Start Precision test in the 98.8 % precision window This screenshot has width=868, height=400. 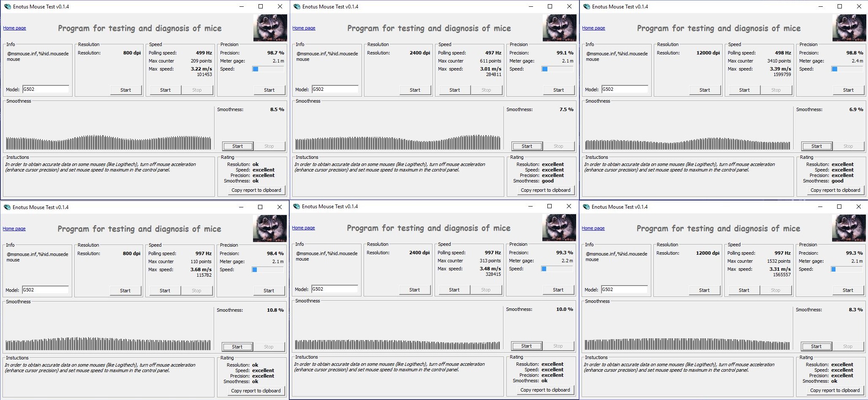click(x=848, y=90)
